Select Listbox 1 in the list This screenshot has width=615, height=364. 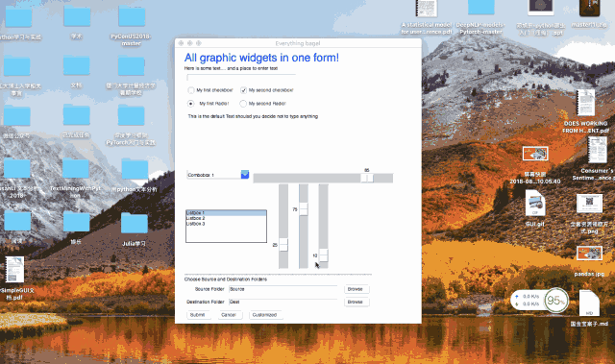coord(226,213)
